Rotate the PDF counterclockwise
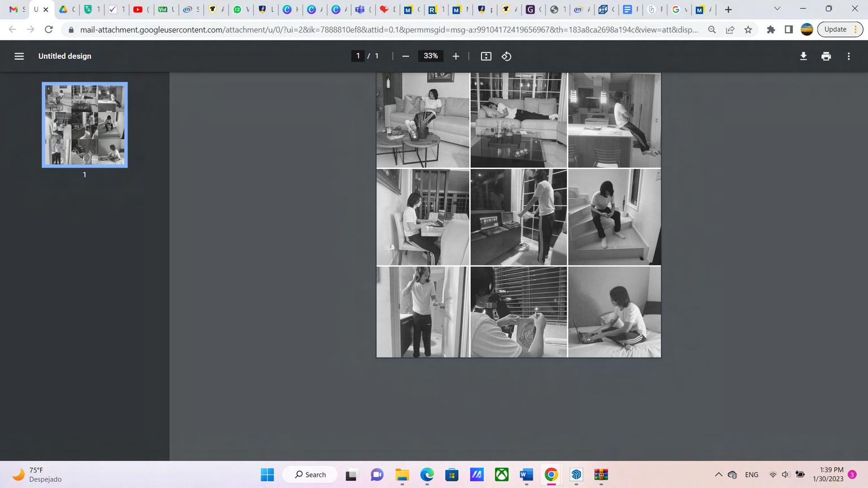Screen dimensions: 868x488 pos(506,56)
